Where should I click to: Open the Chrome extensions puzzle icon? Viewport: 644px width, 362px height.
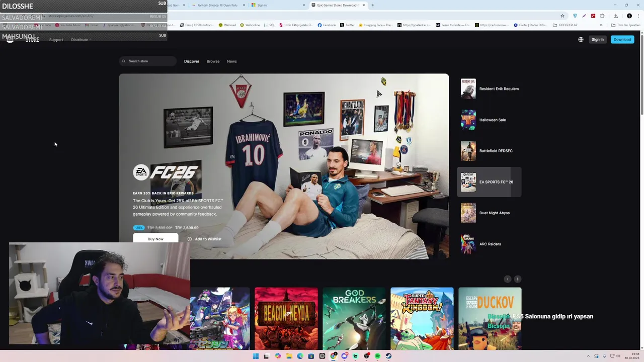pyautogui.click(x=602, y=16)
